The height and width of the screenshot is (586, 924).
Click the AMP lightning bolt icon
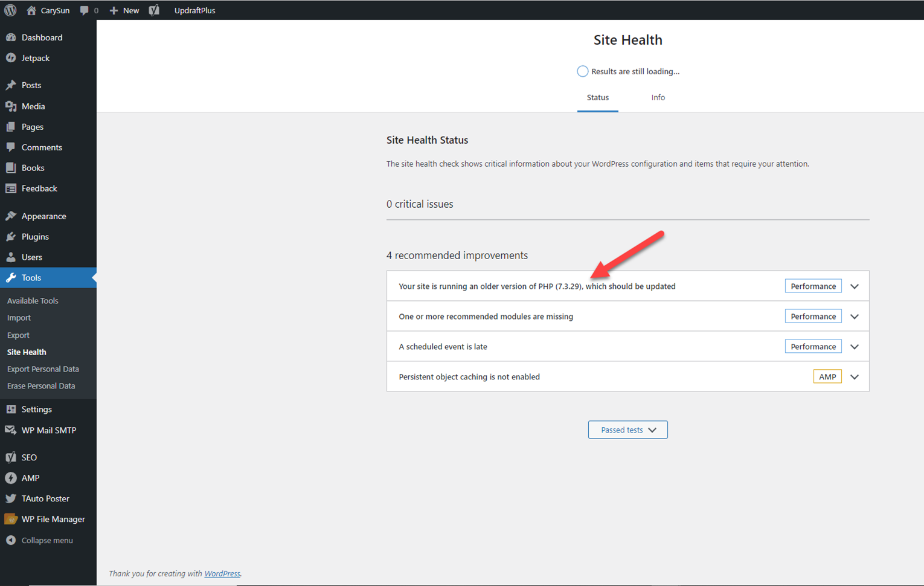coord(11,478)
